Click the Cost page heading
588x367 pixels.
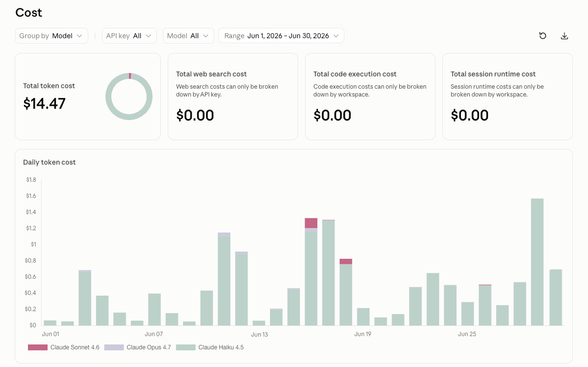point(28,13)
